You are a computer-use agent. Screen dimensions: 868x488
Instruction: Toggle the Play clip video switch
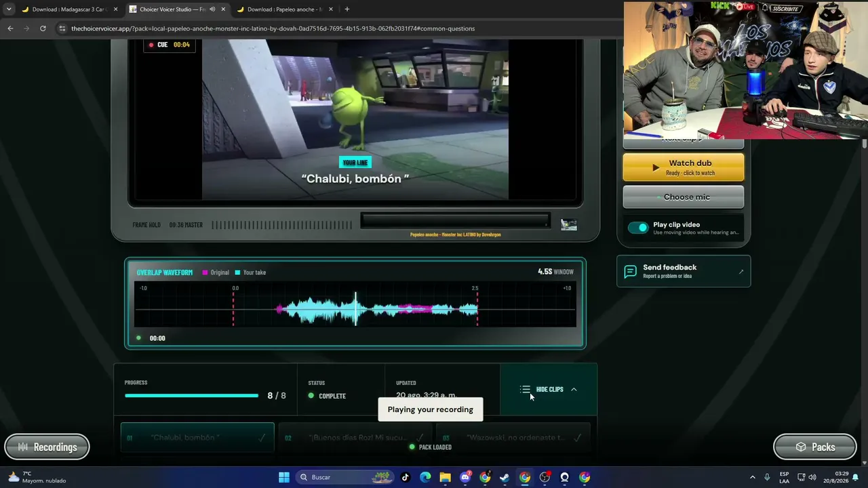point(638,228)
